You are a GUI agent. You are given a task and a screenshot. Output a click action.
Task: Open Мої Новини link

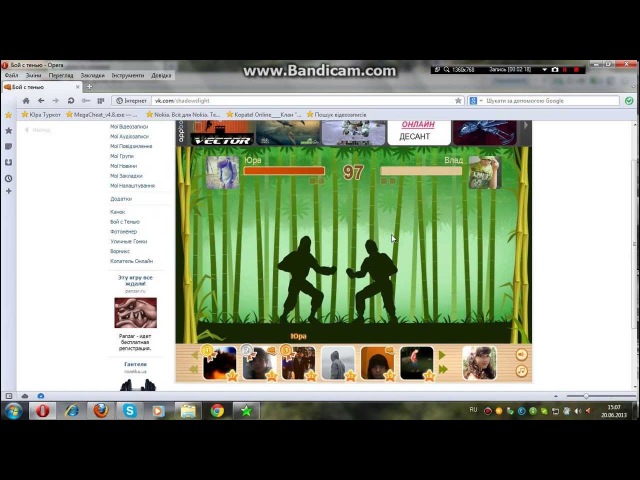click(x=123, y=166)
